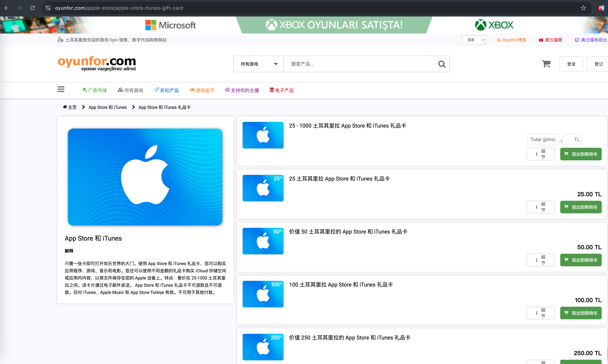Click the browser back arrow
608x364 pixels.
pos(7,8)
